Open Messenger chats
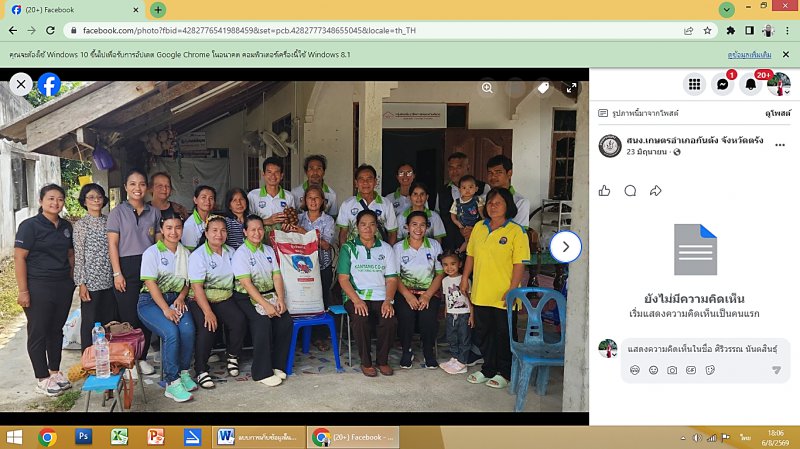800x449 pixels. tap(722, 84)
